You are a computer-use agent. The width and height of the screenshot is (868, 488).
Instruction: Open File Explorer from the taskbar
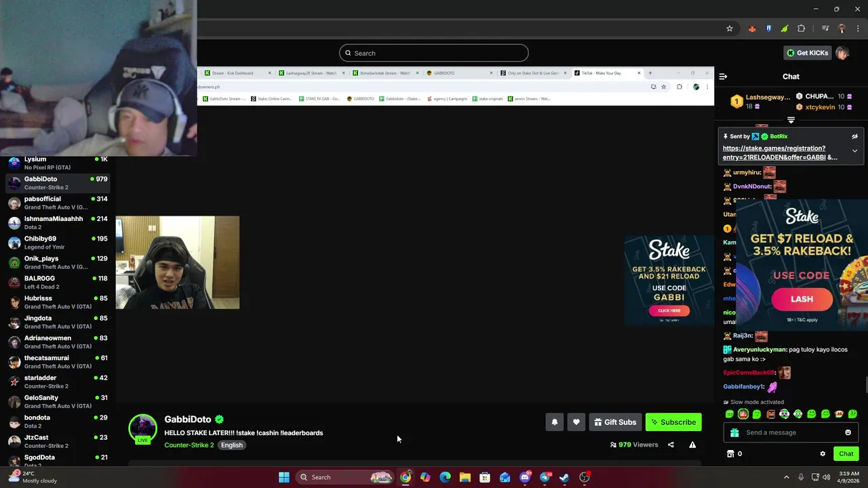pyautogui.click(x=465, y=477)
